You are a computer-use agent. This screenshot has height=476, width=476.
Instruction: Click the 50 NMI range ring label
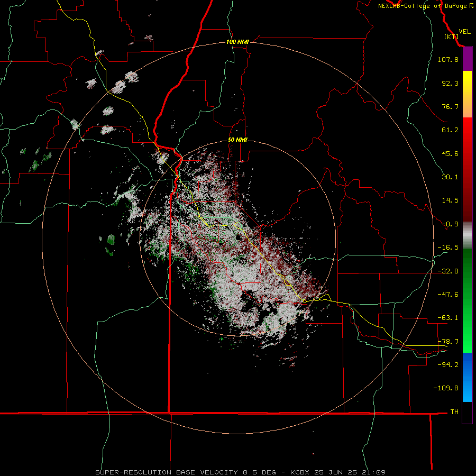pos(237,140)
